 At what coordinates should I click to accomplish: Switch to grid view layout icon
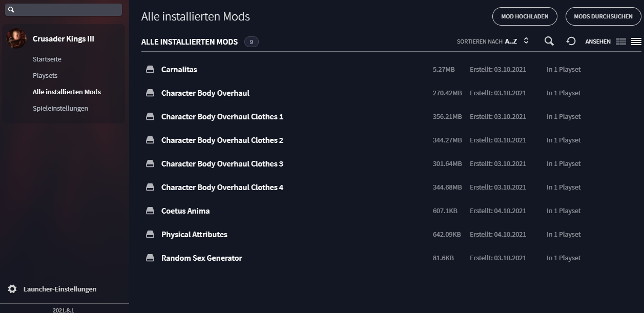[621, 41]
